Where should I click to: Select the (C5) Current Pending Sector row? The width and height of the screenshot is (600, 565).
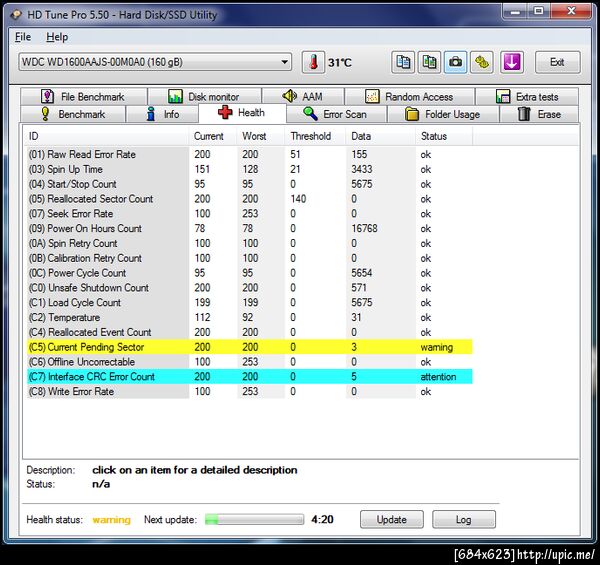[249, 347]
